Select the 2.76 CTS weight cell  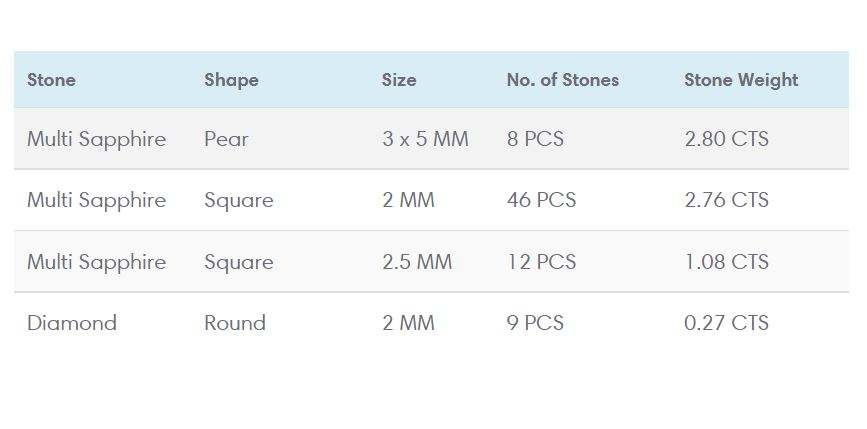pyautogui.click(x=726, y=200)
